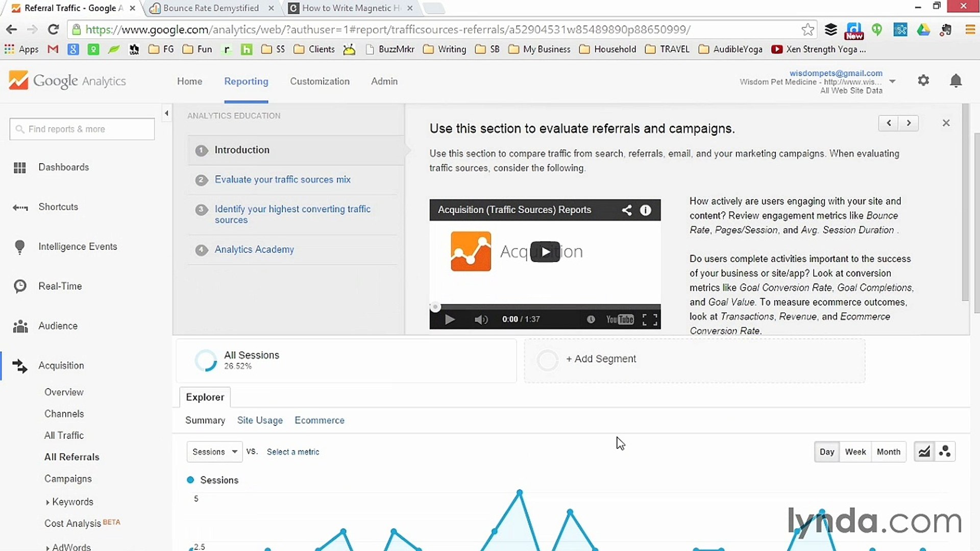Open the Home tab

189,81
